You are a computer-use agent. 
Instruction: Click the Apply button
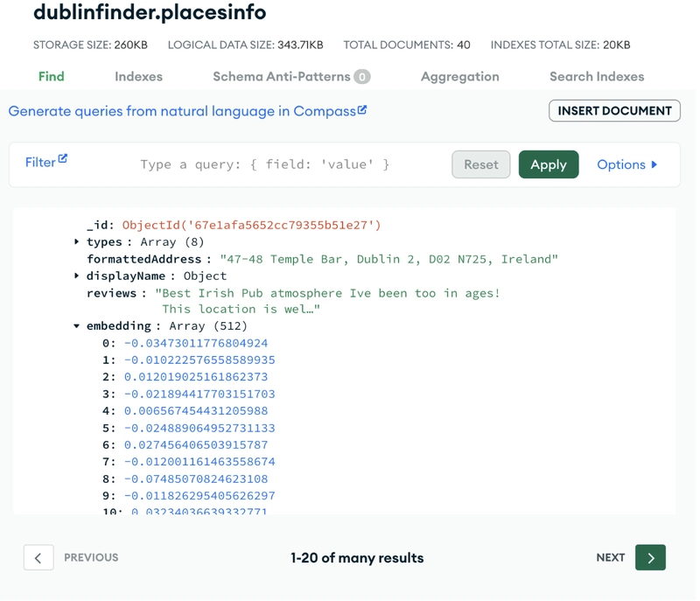pyautogui.click(x=549, y=164)
